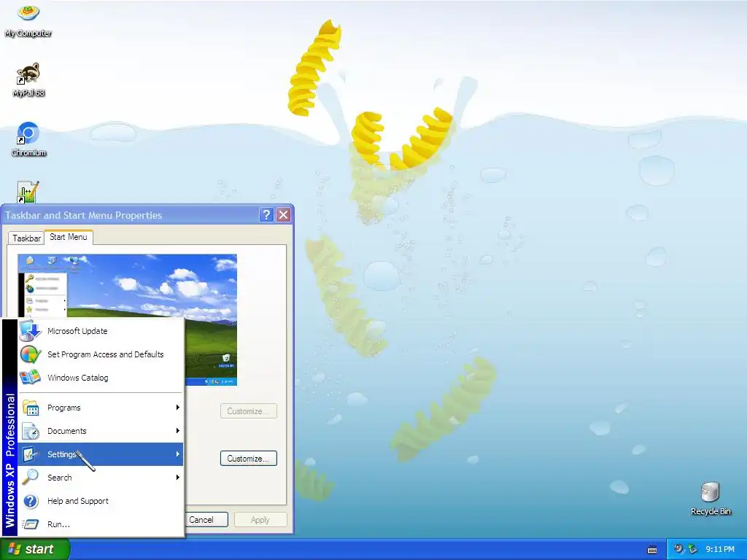Click the Microsoft Update globe icon
This screenshot has width=747, height=560.
[x=31, y=330]
